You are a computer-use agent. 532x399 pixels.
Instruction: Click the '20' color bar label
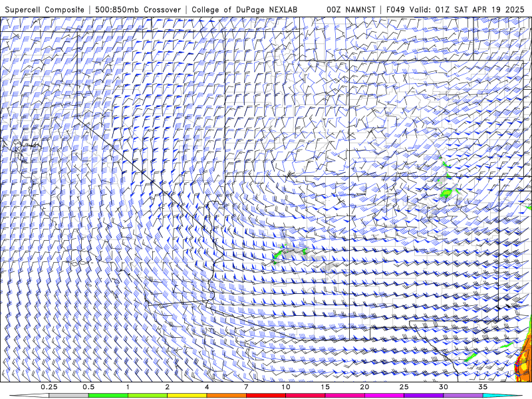click(364, 387)
